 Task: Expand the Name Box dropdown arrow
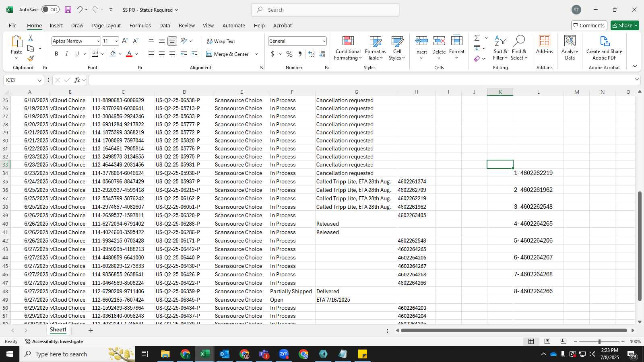[39, 80]
